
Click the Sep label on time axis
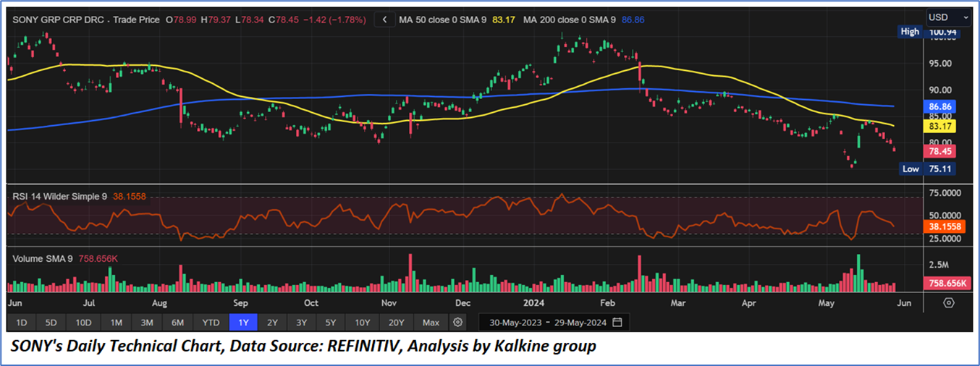click(240, 304)
